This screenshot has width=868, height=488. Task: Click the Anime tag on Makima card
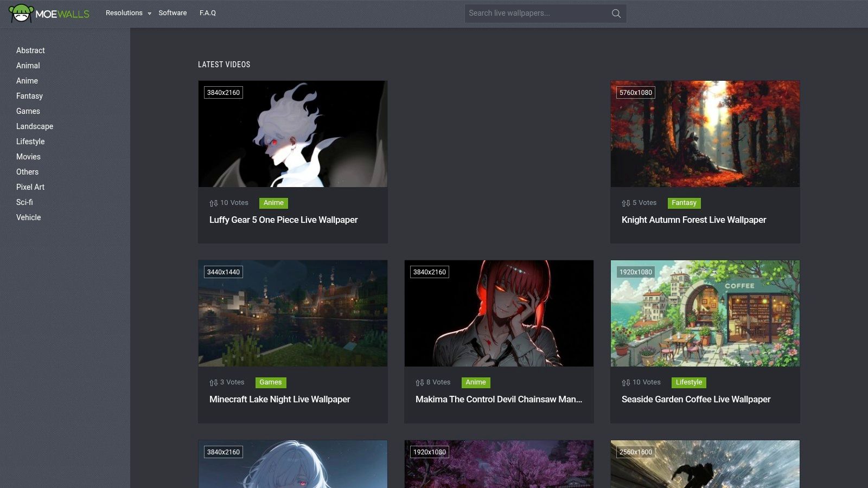tap(476, 382)
